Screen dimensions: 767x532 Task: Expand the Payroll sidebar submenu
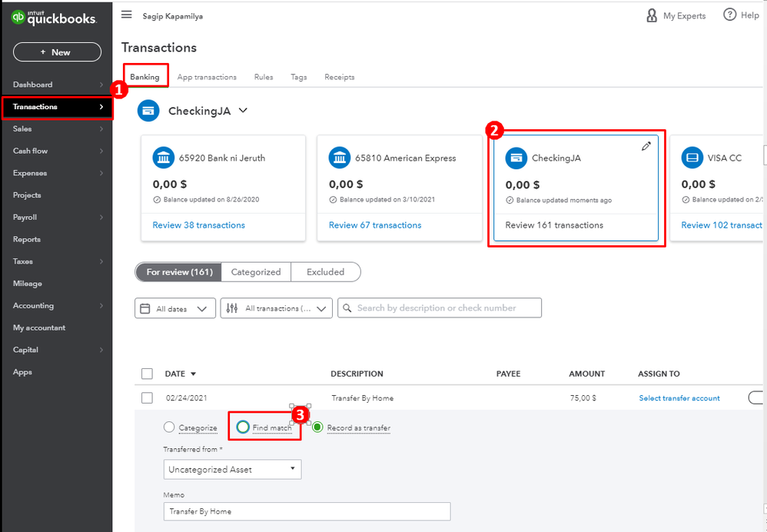tap(101, 218)
